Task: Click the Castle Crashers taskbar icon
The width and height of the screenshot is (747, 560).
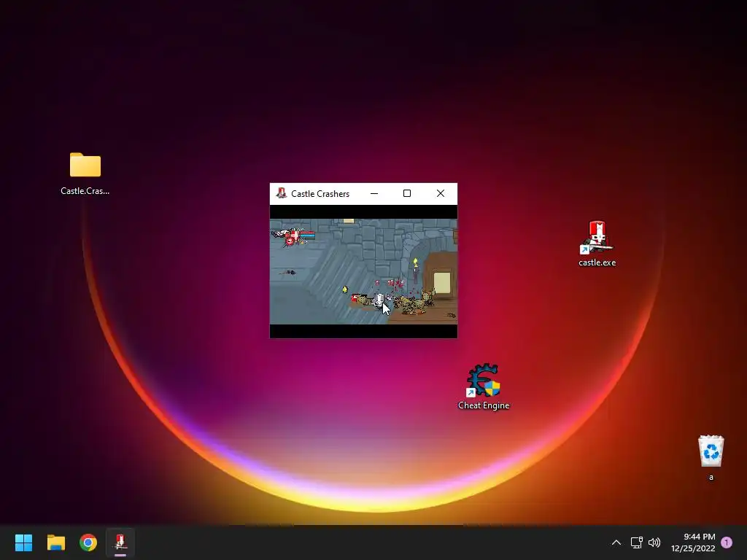Action: [120, 542]
